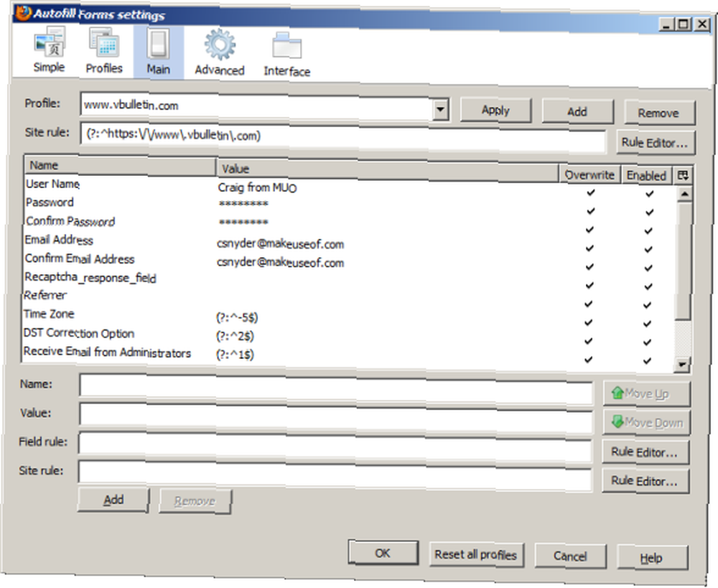Click the table vertical scrollbar thumb

click(x=684, y=261)
